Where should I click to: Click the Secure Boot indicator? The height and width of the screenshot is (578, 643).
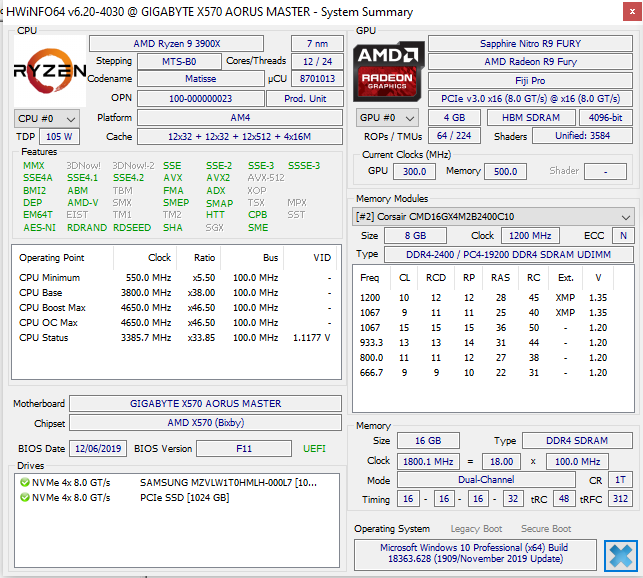[545, 529]
